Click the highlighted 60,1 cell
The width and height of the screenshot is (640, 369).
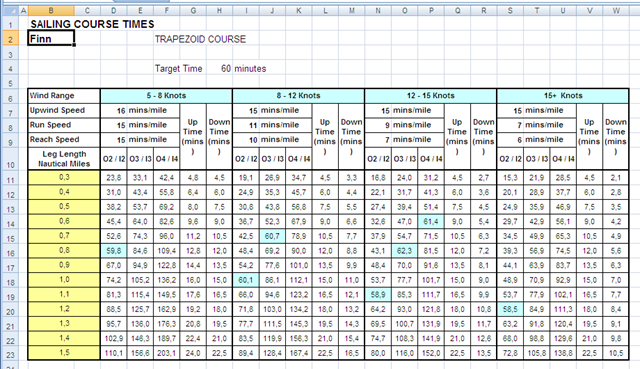pyautogui.click(x=246, y=280)
